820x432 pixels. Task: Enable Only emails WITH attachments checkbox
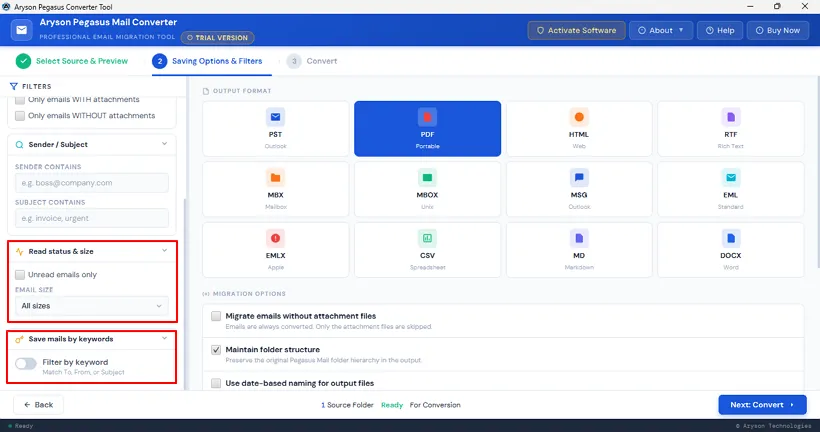point(20,99)
